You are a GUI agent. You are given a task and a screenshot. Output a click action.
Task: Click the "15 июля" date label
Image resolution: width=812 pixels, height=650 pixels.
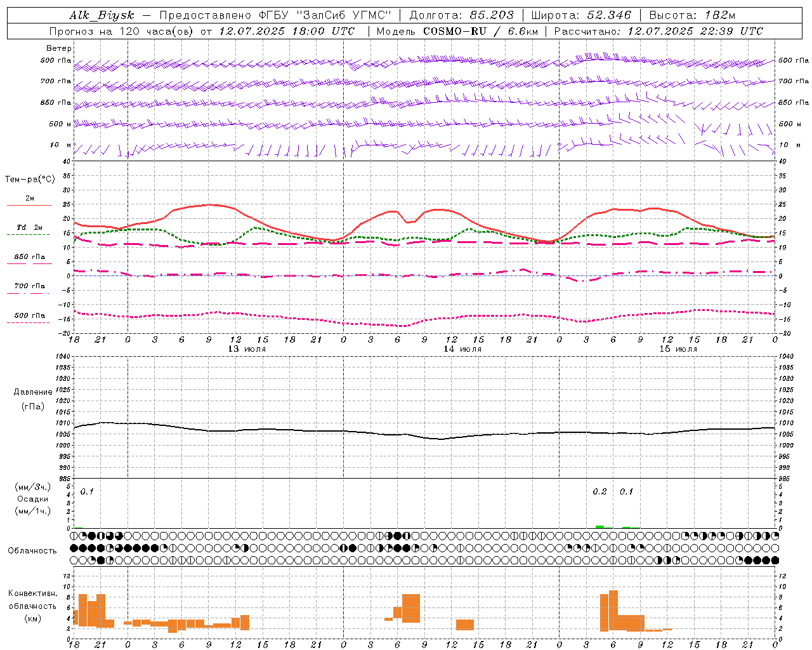click(678, 349)
